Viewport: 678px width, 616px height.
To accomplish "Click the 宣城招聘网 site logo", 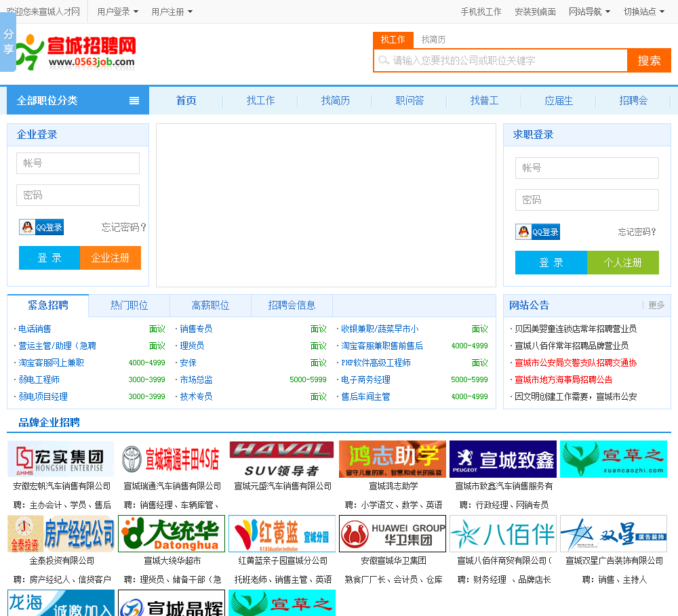I will click(76, 52).
